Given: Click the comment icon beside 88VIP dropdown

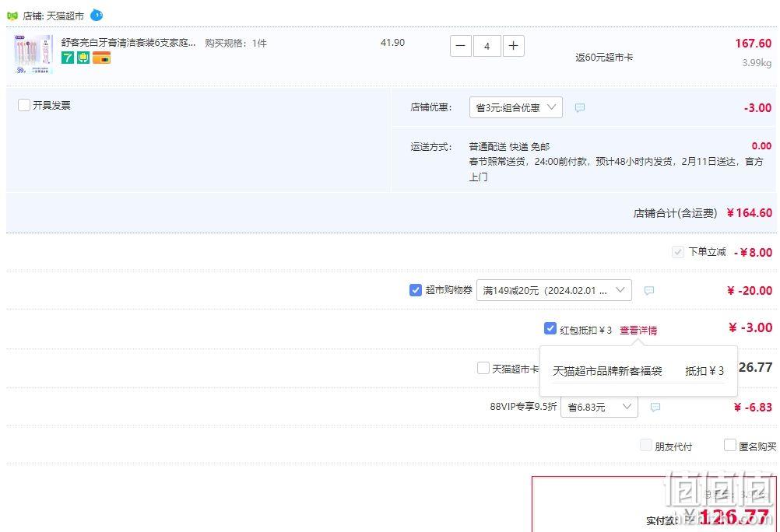Looking at the screenshot, I should pos(655,408).
